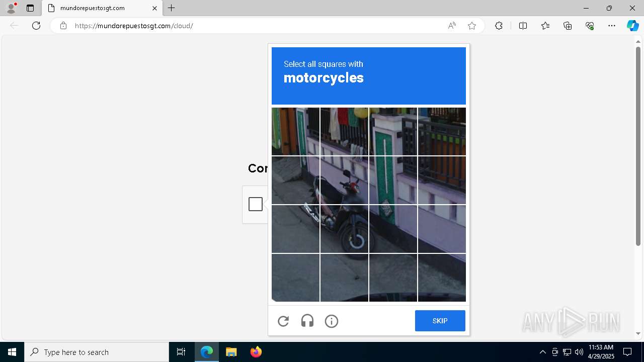Open Read aloud in address bar
The image size is (644, 362).
pos(452,26)
